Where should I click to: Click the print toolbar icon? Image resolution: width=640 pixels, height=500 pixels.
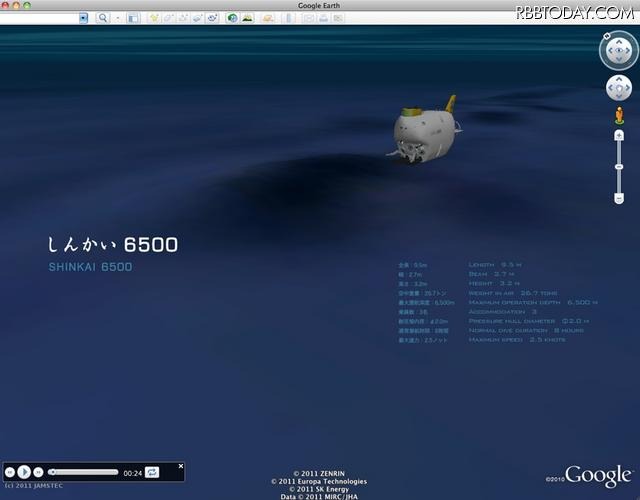coord(323,18)
